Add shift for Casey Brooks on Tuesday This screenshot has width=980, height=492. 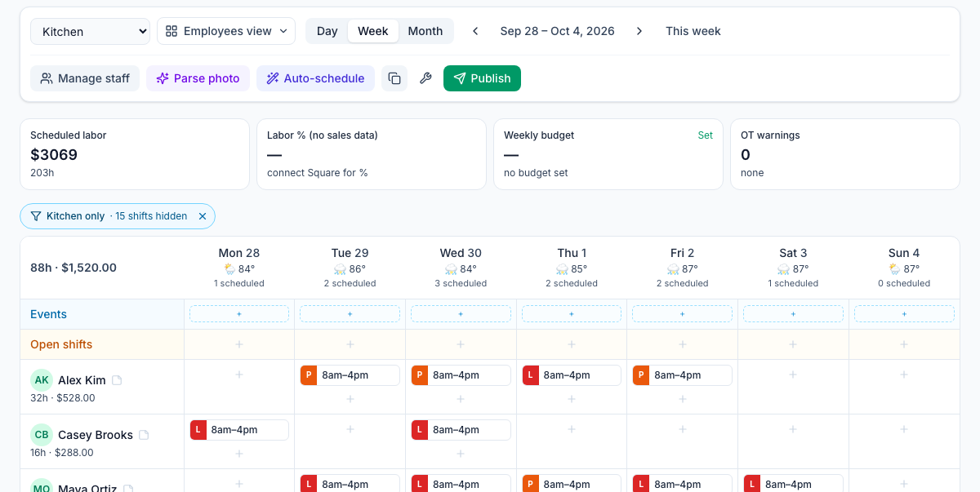(x=350, y=429)
